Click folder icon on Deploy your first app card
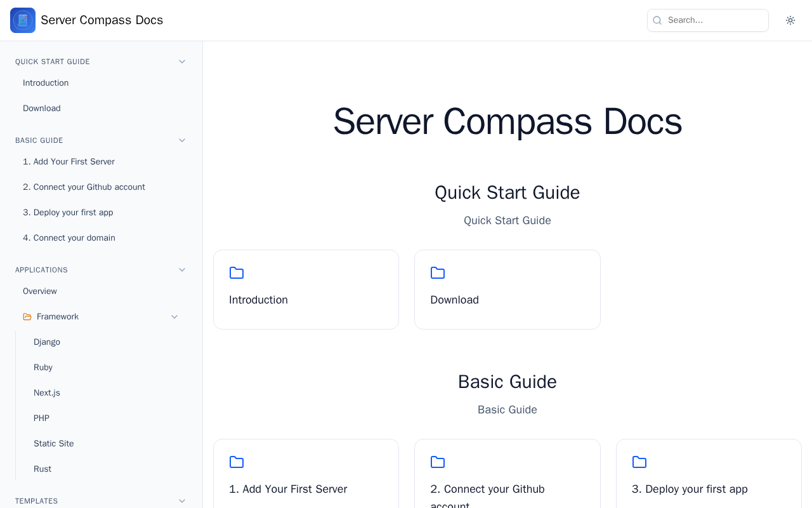 (639, 462)
